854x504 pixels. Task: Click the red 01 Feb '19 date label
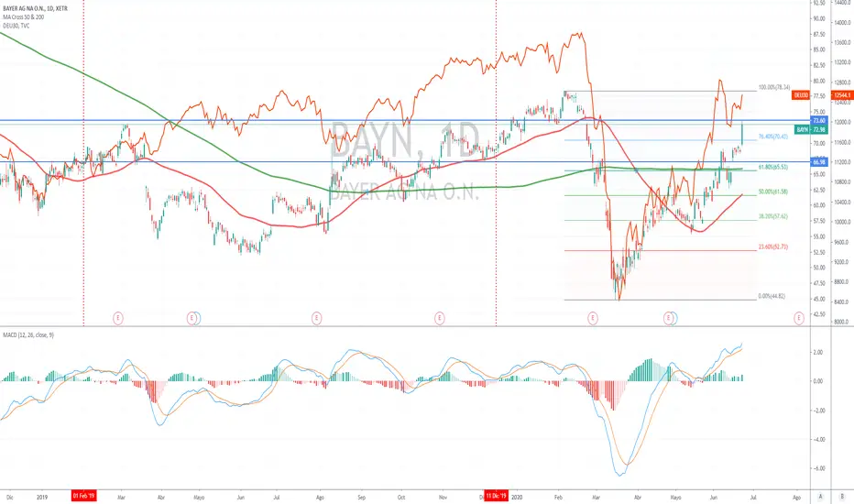coord(84,497)
